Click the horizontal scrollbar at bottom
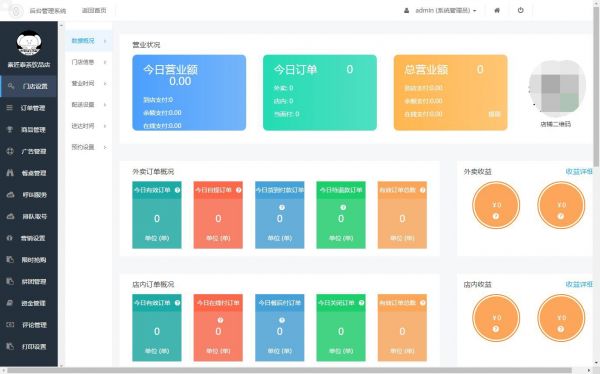600x374 pixels. click(x=289, y=370)
